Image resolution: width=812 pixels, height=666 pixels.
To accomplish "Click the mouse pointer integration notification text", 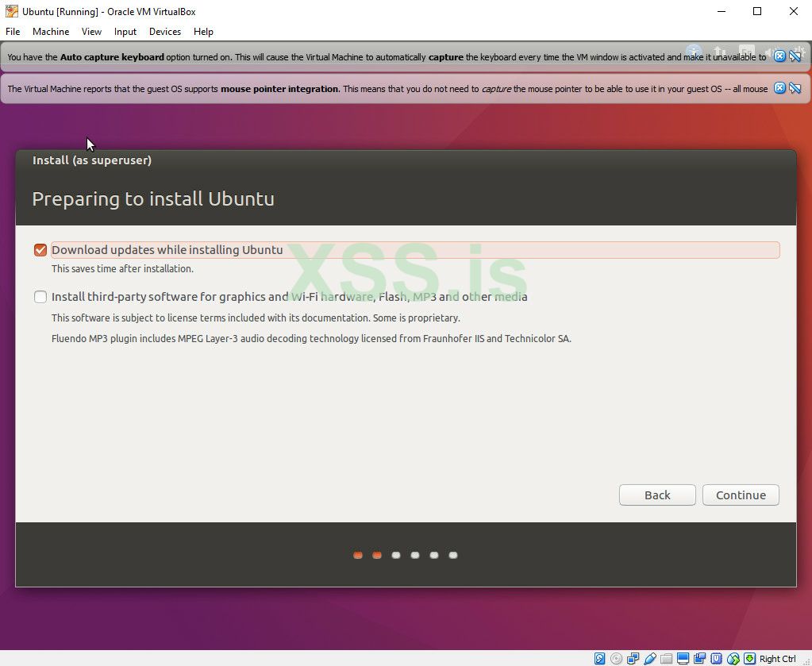I will (x=387, y=89).
